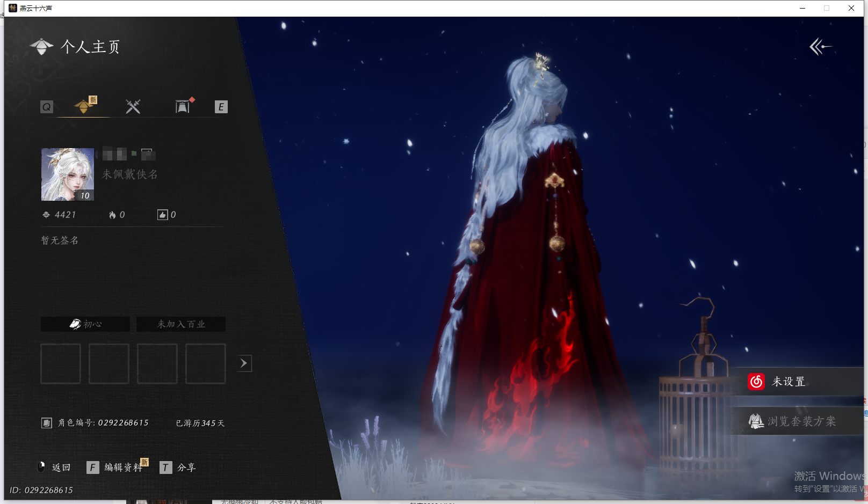868x504 pixels.
Task: Select the golden personal profile tab
Action: 84,106
